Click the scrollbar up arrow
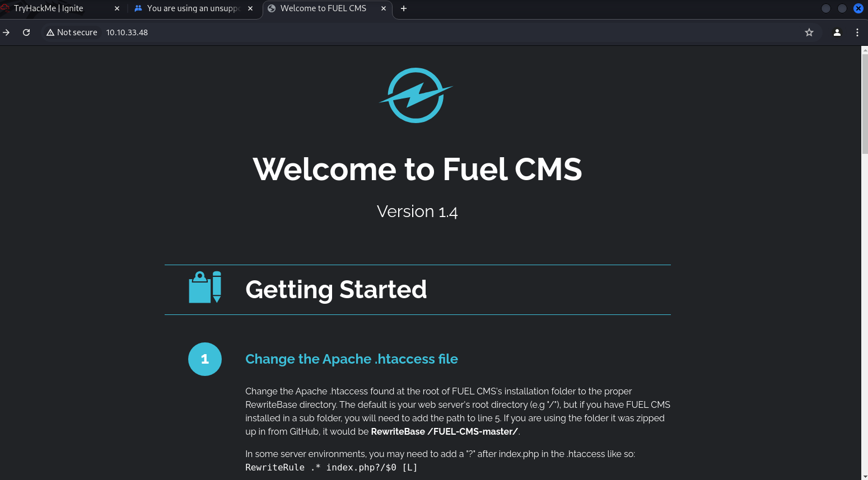The height and width of the screenshot is (480, 868). [x=864, y=50]
